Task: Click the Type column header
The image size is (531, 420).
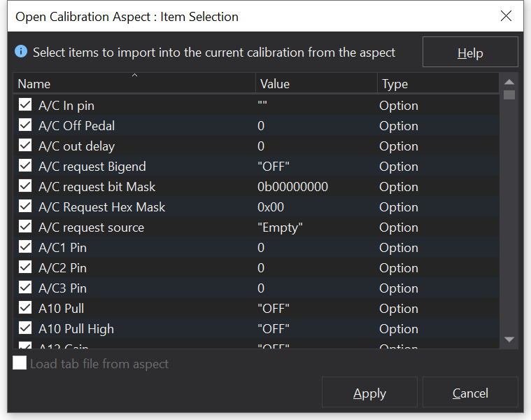Action: (437, 83)
